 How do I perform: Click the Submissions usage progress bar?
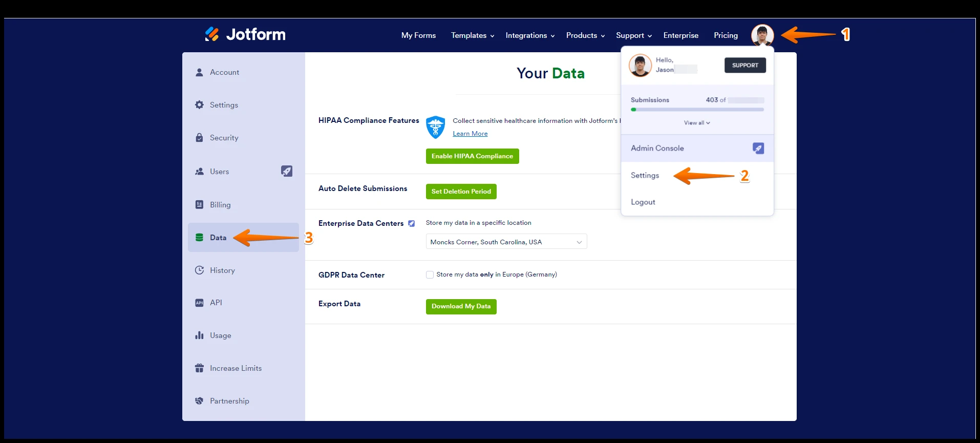(x=697, y=110)
